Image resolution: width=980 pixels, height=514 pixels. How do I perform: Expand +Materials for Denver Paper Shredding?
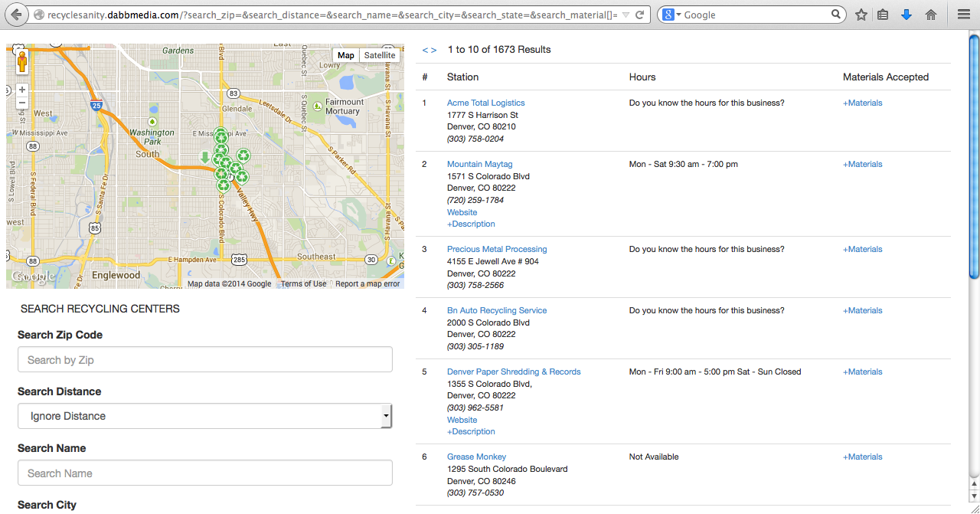(x=863, y=372)
